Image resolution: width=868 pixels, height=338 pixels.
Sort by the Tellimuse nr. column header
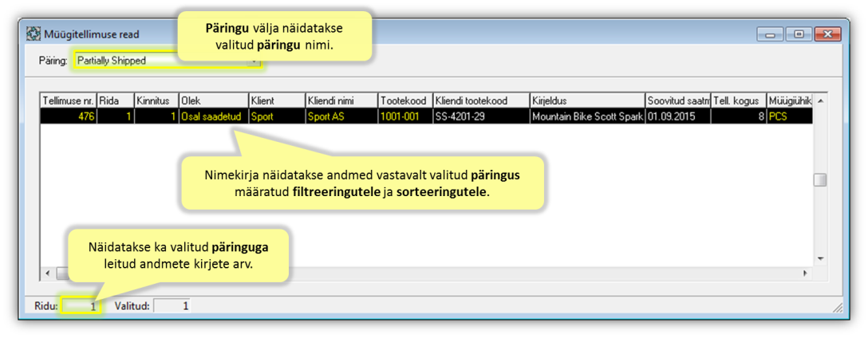pyautogui.click(x=68, y=101)
